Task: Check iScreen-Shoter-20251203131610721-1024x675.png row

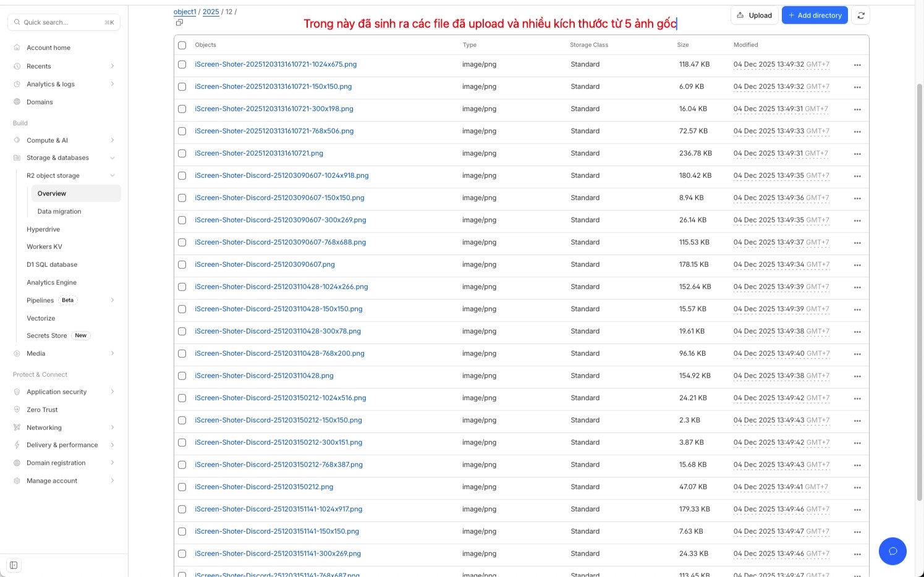Action: 182,64
